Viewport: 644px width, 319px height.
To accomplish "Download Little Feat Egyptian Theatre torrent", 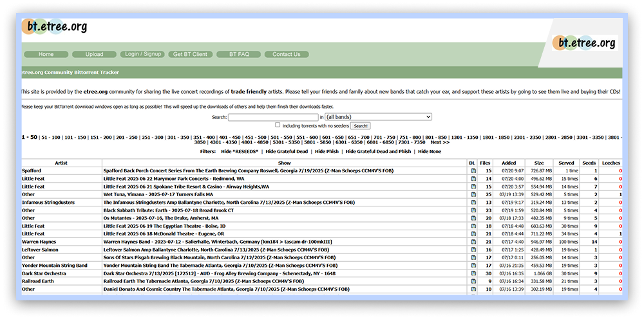I will [473, 226].
